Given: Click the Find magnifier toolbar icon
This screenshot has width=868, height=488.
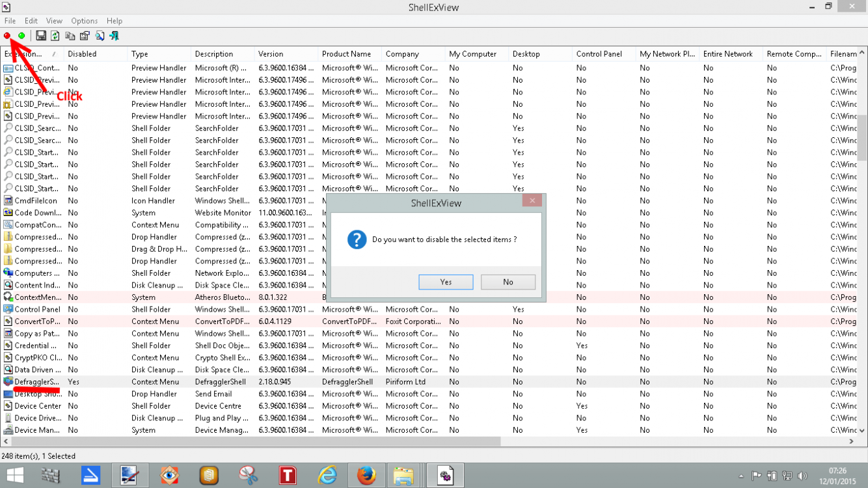Looking at the screenshot, I should [100, 36].
